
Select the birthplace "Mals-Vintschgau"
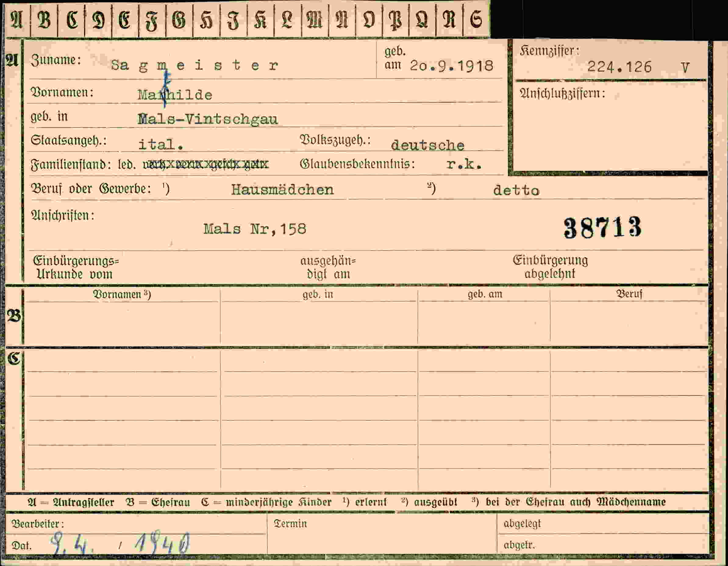pyautogui.click(x=208, y=119)
